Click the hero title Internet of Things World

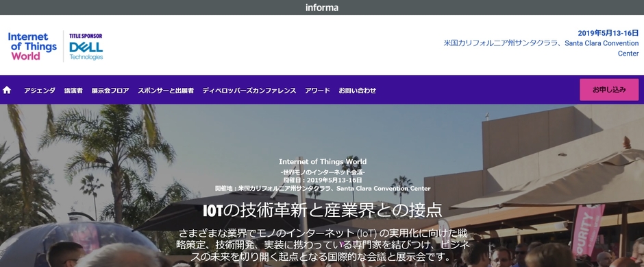click(x=323, y=162)
